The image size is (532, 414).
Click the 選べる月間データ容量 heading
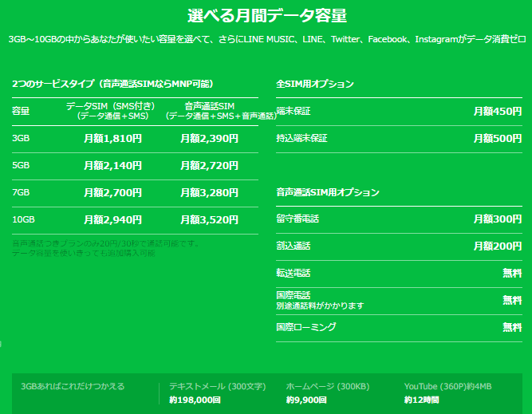click(x=267, y=16)
